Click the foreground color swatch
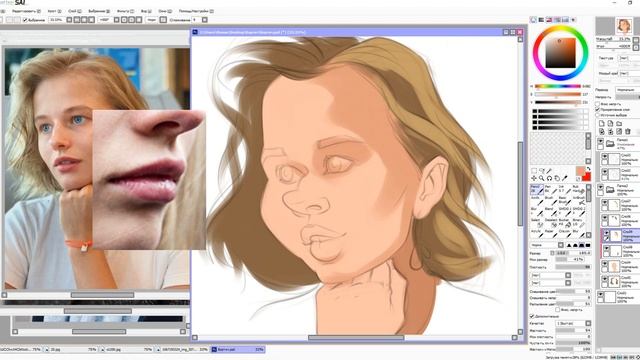Image resolution: width=640 pixels, height=360 pixels. point(580,171)
